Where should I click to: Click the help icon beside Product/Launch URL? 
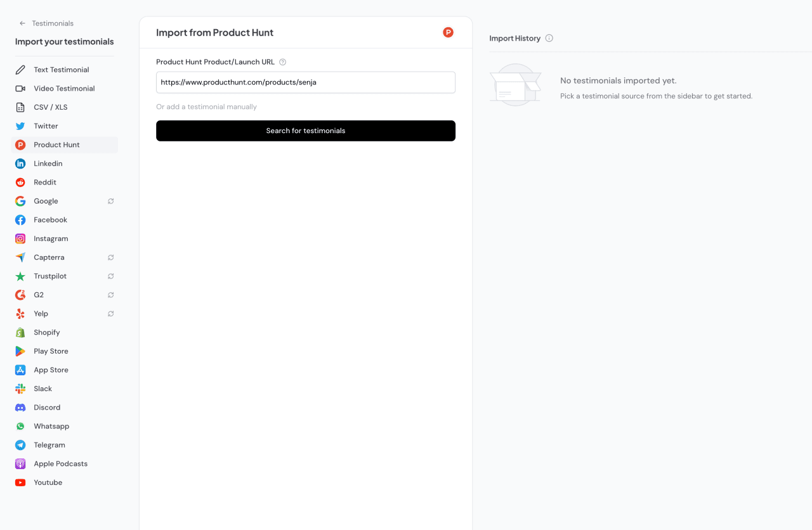click(x=283, y=62)
